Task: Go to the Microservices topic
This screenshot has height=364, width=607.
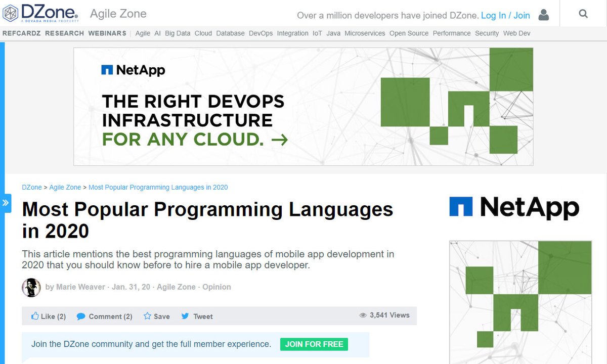Action: click(365, 33)
